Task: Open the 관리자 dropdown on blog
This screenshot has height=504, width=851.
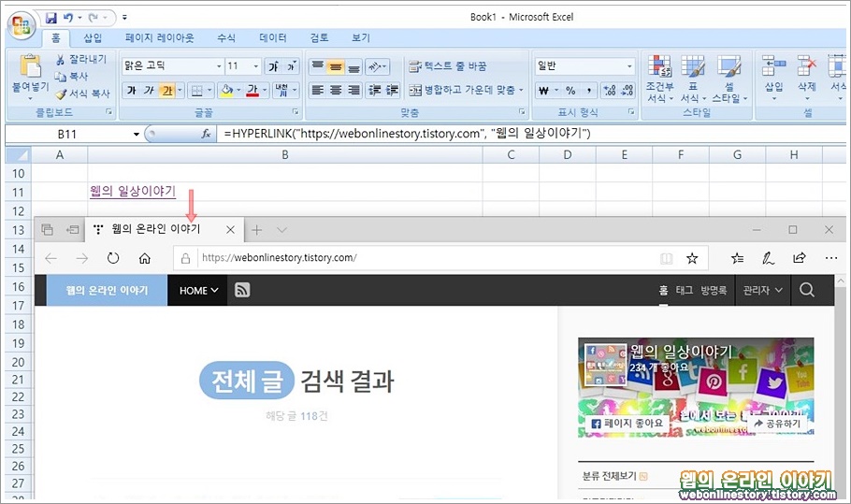Action: (762, 290)
